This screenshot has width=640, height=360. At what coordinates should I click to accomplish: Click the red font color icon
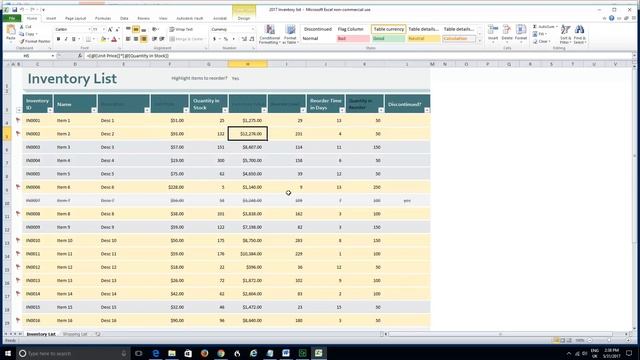pyautogui.click(x=114, y=39)
